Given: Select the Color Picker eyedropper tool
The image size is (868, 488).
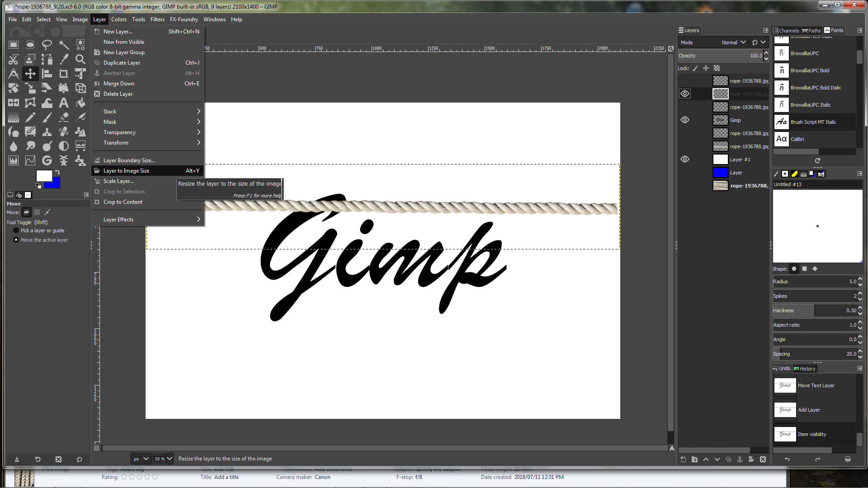Looking at the screenshot, I should click(64, 59).
